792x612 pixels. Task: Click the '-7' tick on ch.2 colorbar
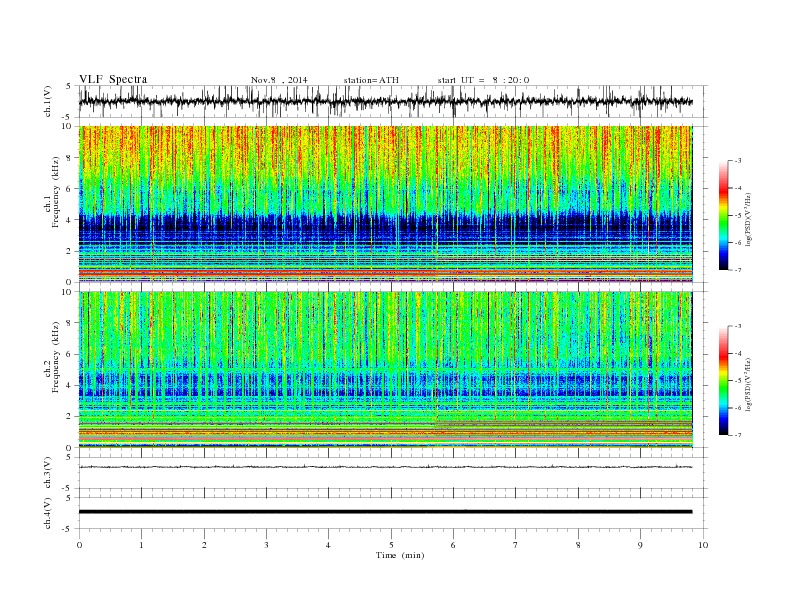[738, 435]
